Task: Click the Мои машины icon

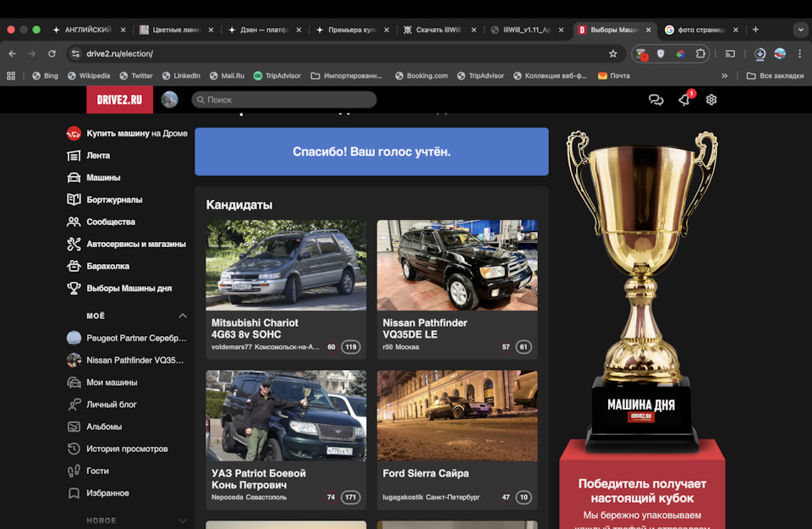Action: pyautogui.click(x=74, y=383)
